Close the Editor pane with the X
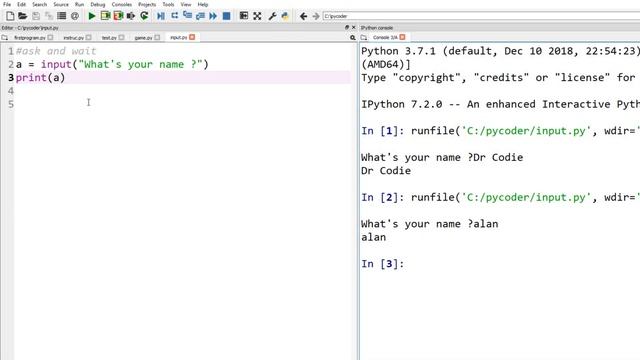Image resolution: width=640 pixels, height=360 pixels. click(353, 27)
